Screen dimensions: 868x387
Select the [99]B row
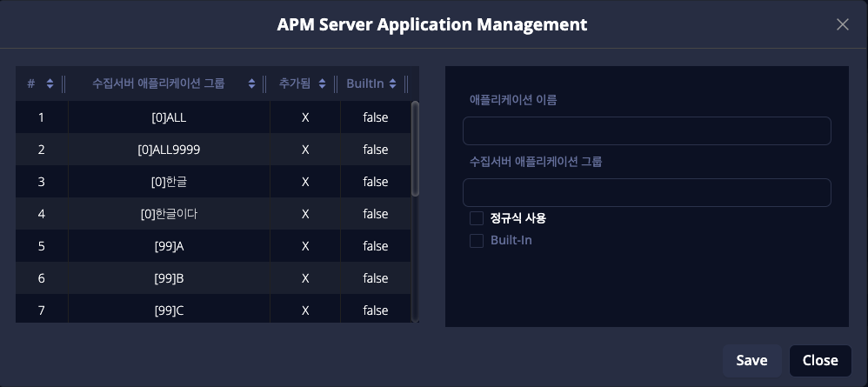point(169,278)
